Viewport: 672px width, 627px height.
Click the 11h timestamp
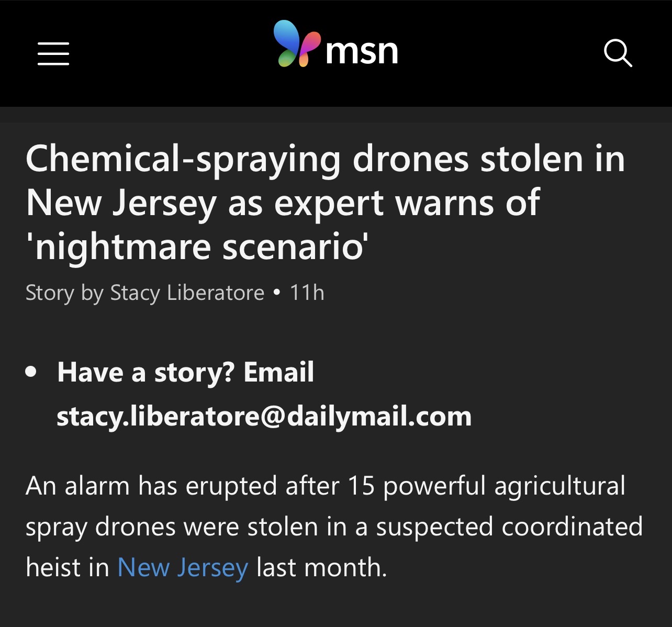click(x=307, y=293)
